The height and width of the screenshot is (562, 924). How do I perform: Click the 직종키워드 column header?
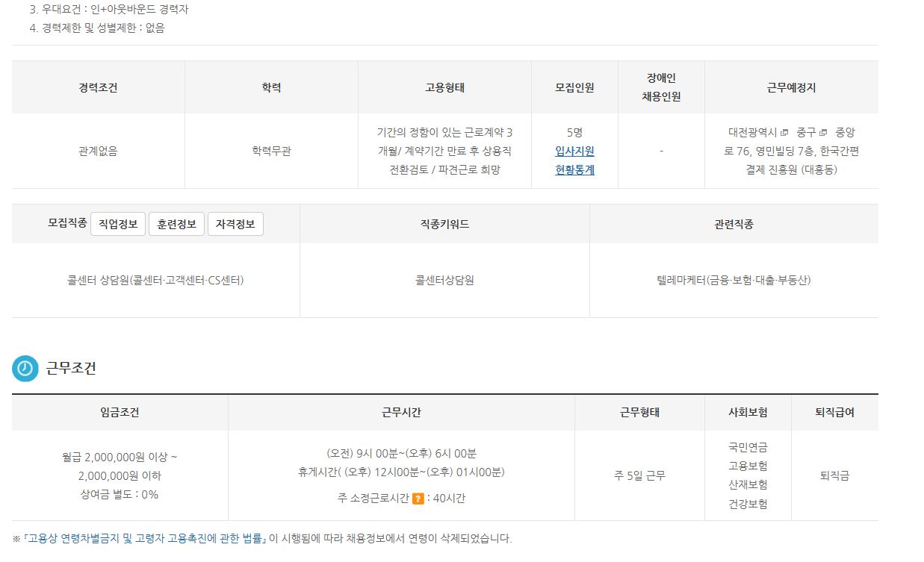point(444,224)
